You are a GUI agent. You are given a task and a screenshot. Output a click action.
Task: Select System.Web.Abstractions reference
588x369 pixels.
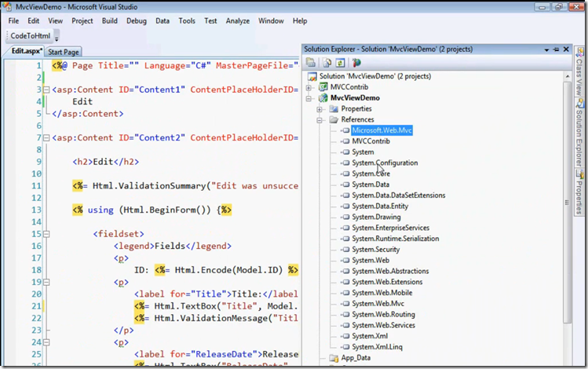[x=390, y=271]
